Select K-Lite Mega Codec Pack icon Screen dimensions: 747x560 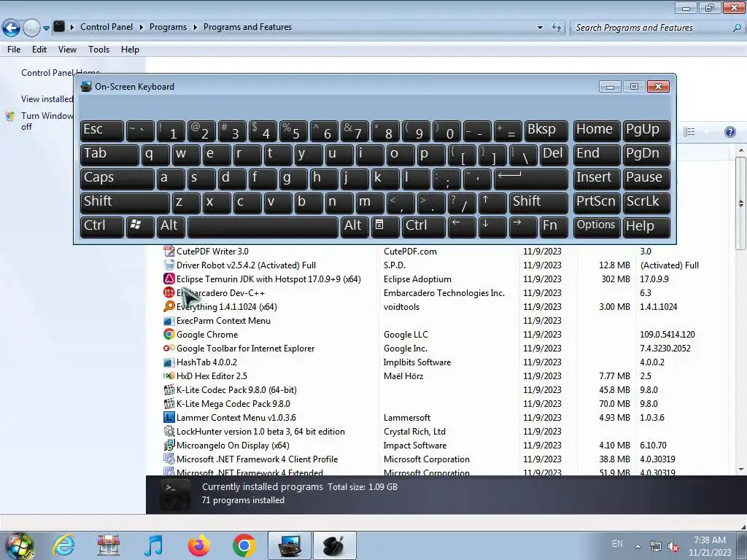point(169,403)
